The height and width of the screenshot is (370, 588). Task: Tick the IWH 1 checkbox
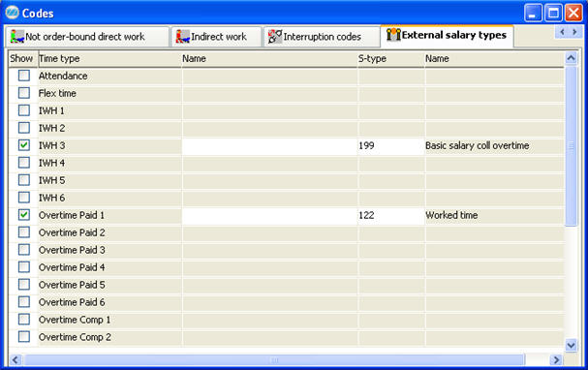(x=24, y=110)
